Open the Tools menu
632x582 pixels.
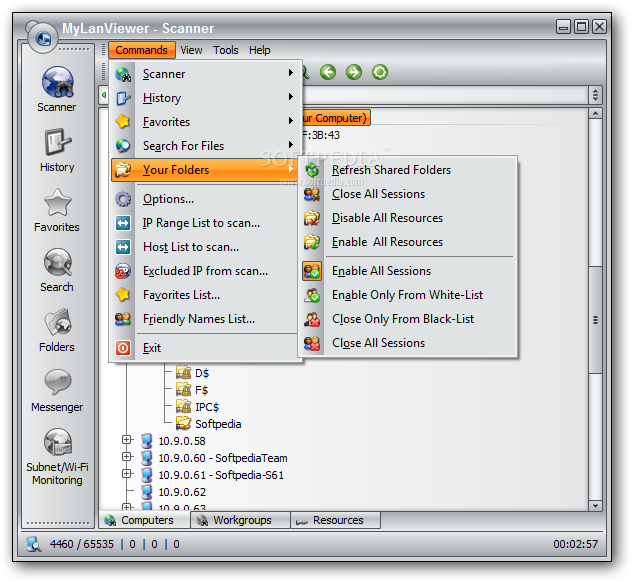point(226,50)
